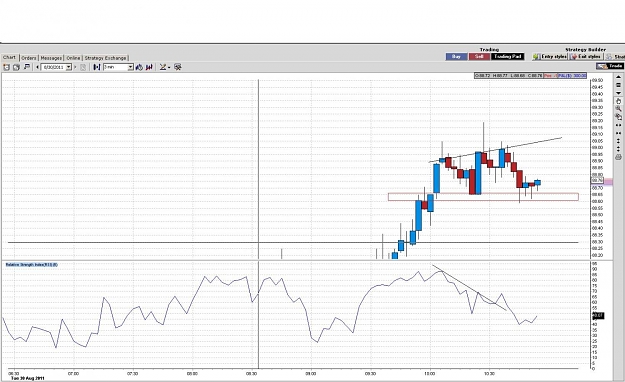Click the red-blue candlestick style icon
The image size is (625, 382).
point(149,67)
